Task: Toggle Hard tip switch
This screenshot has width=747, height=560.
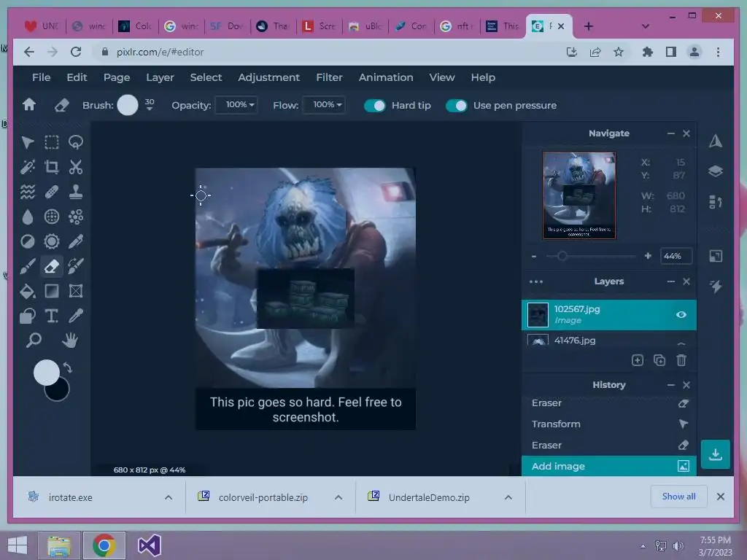Action: (374, 106)
